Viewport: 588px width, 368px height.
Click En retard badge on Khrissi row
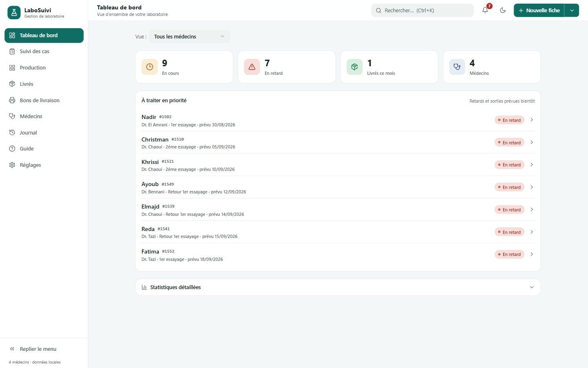coord(510,165)
